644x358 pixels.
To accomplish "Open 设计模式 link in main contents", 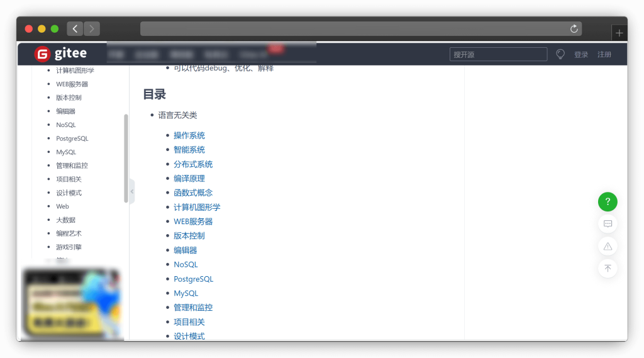I will (189, 336).
